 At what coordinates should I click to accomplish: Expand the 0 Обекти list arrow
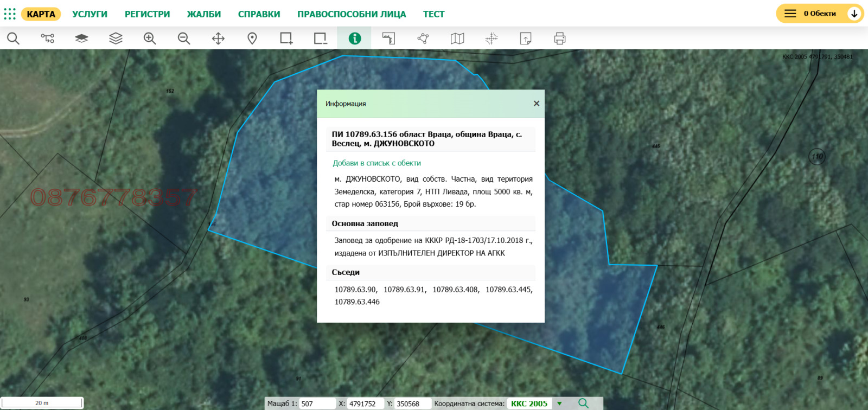[854, 14]
